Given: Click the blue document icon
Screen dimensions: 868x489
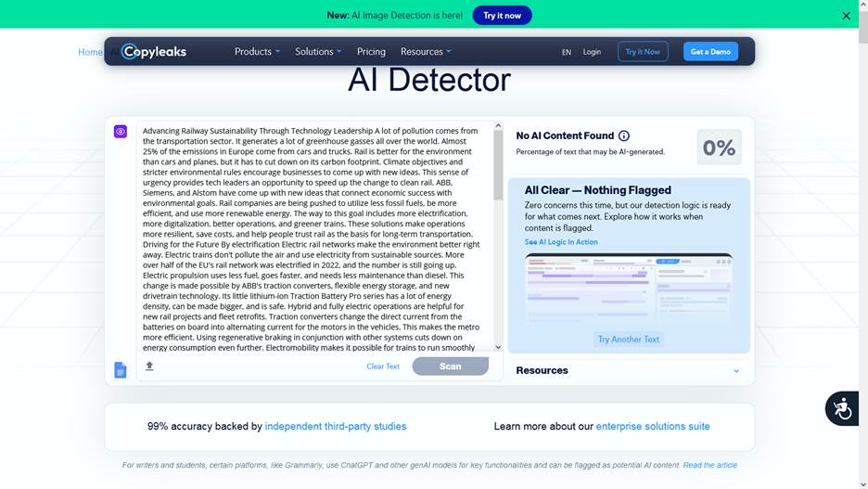Looking at the screenshot, I should tap(121, 370).
